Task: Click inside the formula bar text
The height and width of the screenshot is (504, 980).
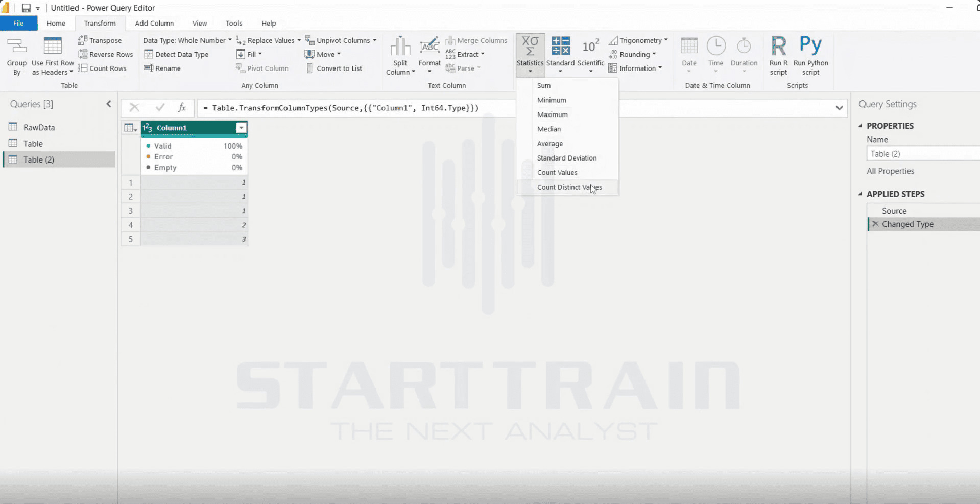Action: click(x=341, y=108)
